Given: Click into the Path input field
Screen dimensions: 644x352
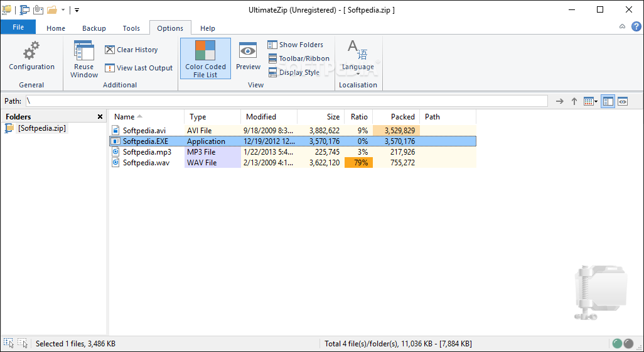Looking at the screenshot, I should click(287, 101).
